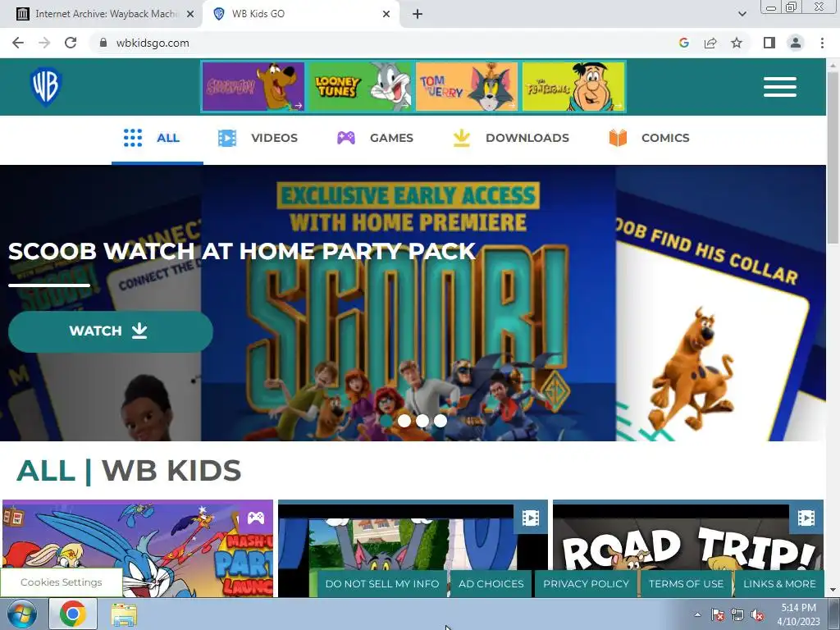840x630 pixels.
Task: Select the second carousel dot
Action: pos(404,421)
